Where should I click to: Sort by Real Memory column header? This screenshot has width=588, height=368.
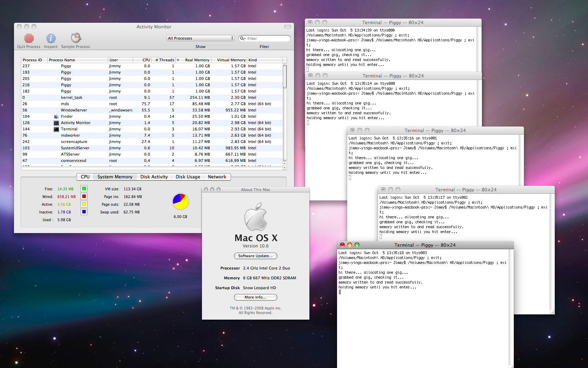(196, 60)
